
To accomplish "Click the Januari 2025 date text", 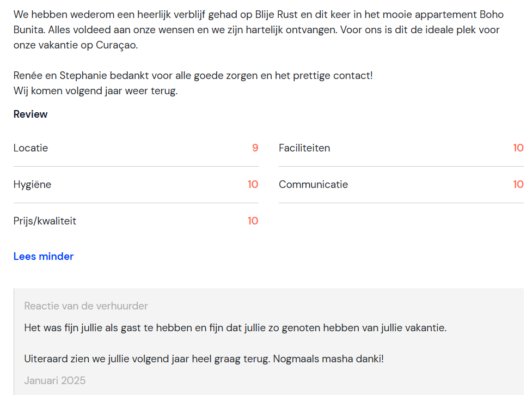I will (x=54, y=380).
